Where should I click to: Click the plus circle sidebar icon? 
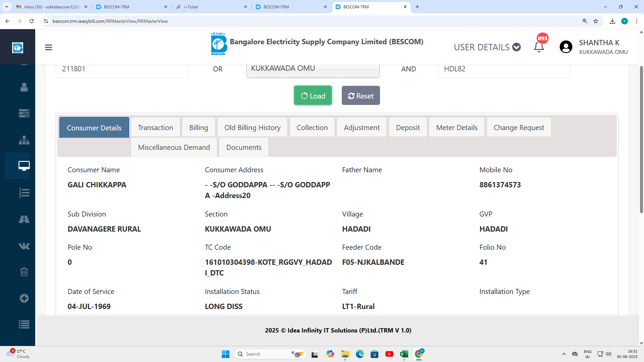pos(24,298)
